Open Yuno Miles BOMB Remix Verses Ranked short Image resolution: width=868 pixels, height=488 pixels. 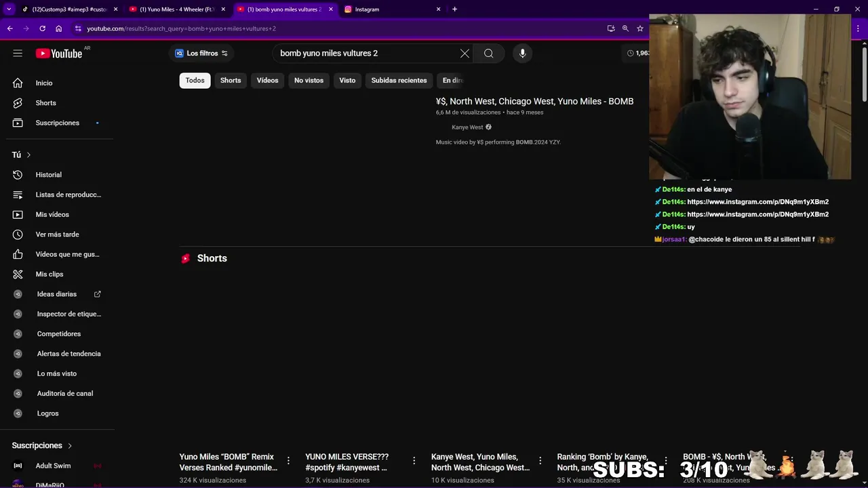pos(229,462)
